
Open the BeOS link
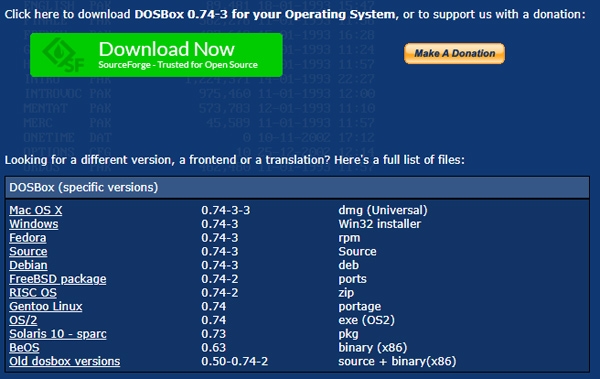[24, 348]
